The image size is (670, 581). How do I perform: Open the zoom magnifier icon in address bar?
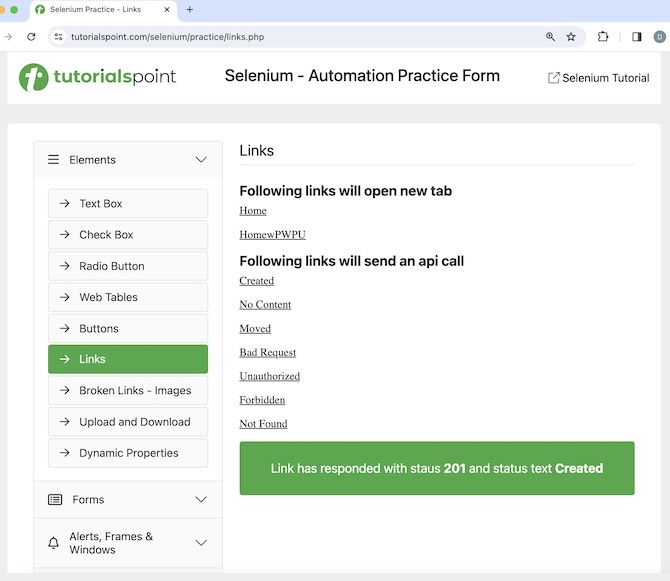coord(550,37)
